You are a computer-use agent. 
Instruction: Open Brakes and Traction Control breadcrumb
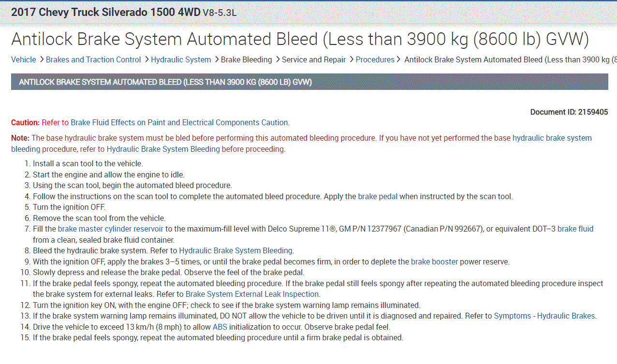point(93,59)
